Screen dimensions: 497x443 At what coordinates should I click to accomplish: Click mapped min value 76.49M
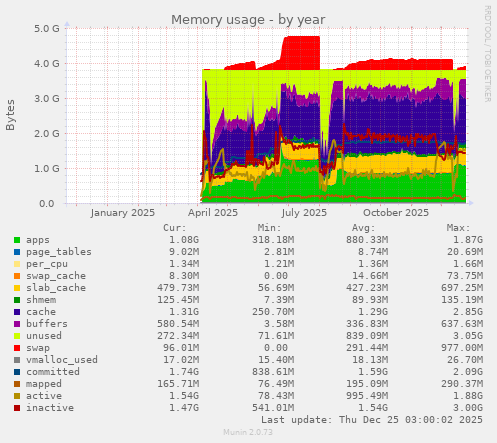point(276,384)
